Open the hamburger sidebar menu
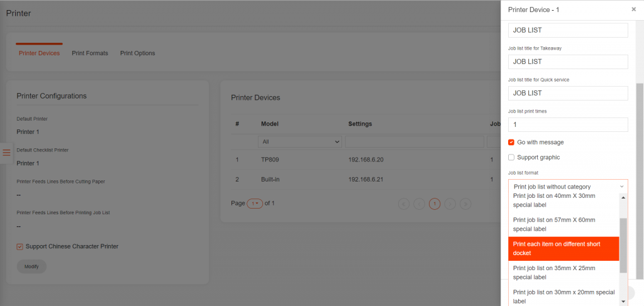 pos(6,153)
